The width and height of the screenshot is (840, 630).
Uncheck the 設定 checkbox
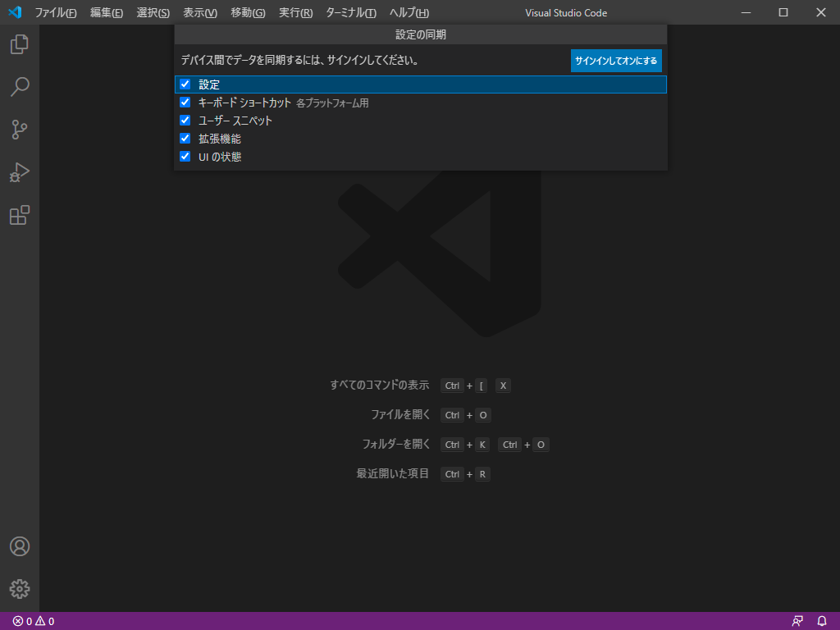click(x=185, y=84)
